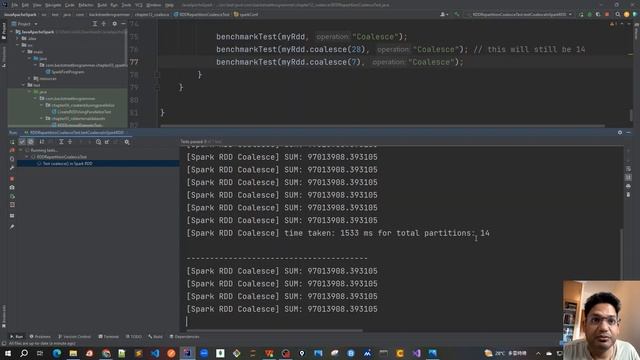This screenshot has width=640, height=360.
Task: Click the Search Everywhere magnifier icon
Action: click(618, 14)
